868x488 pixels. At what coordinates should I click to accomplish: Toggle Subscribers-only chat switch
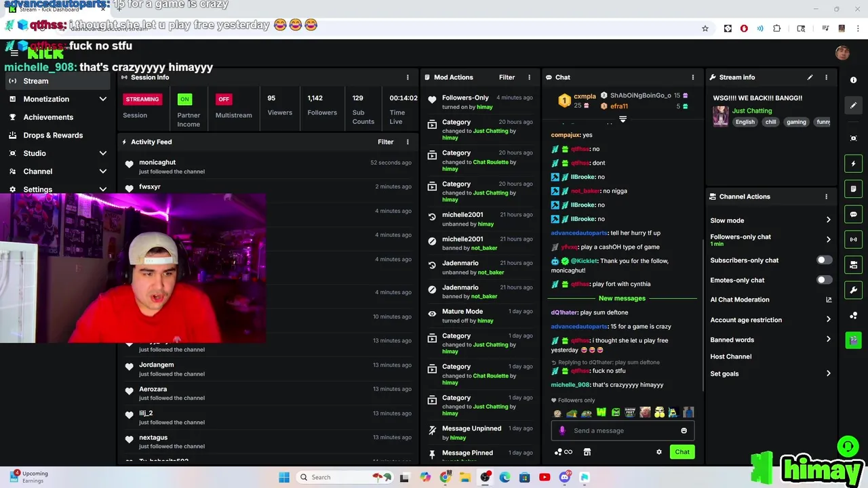click(x=823, y=260)
